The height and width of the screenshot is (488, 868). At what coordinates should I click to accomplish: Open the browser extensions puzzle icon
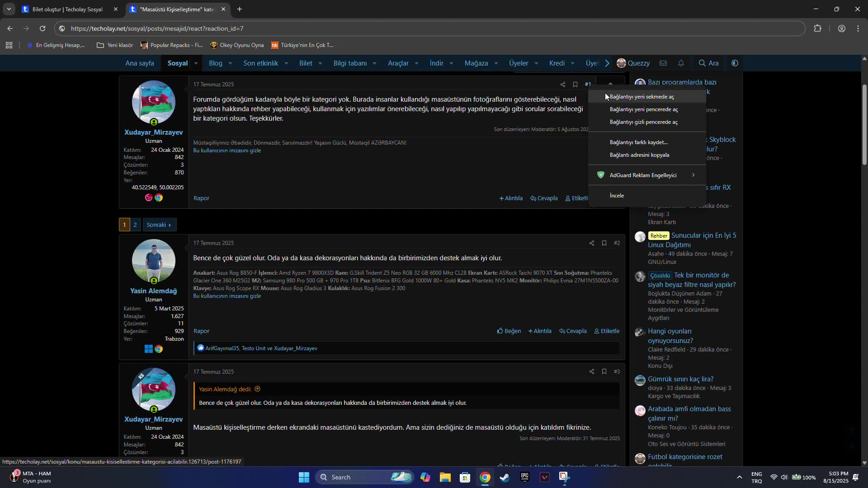817,28
